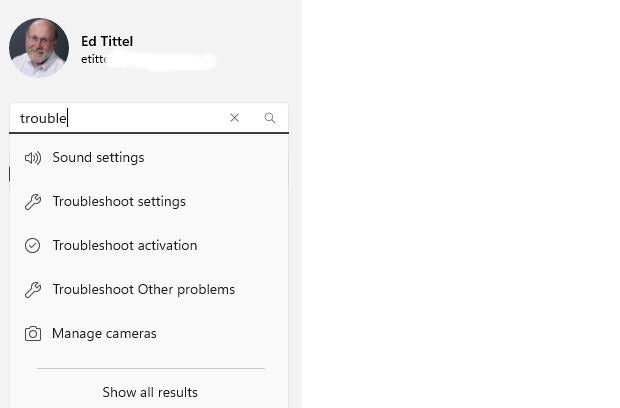Click the magnifying glass search icon
The image size is (620, 408).
click(270, 118)
